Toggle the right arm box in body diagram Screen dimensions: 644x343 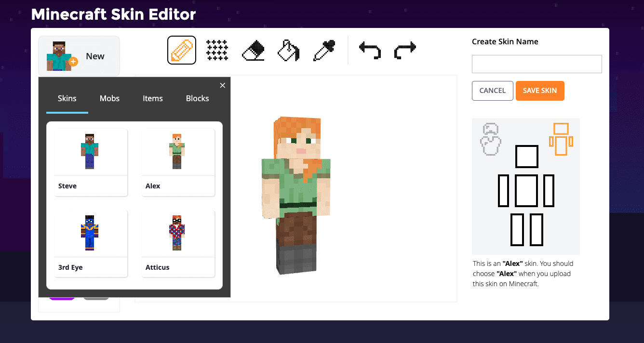[x=549, y=191]
